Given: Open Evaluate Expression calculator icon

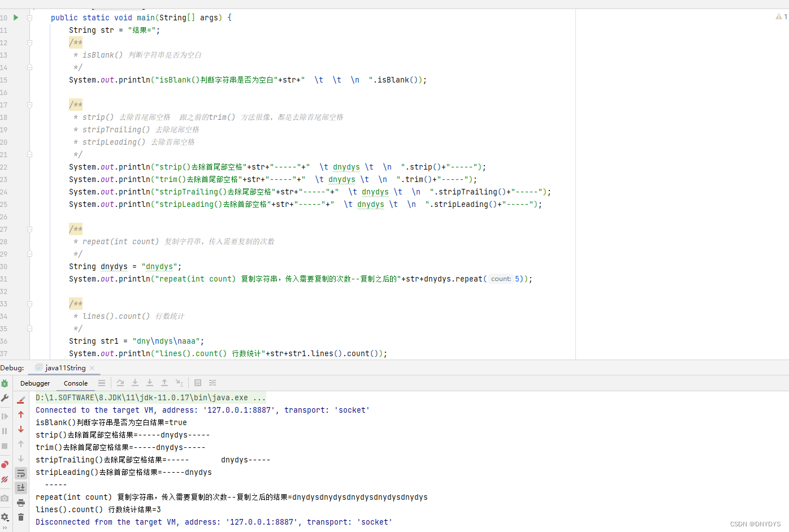Looking at the screenshot, I should tap(198, 383).
